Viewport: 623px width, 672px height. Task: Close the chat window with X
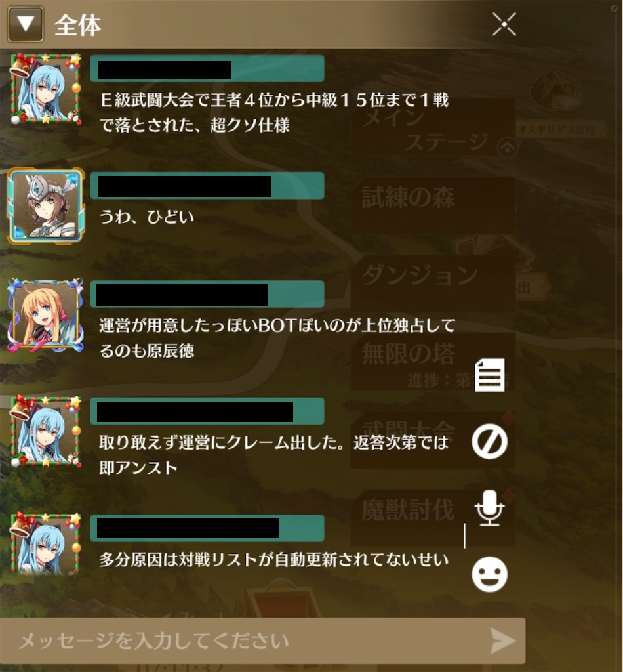tap(504, 24)
